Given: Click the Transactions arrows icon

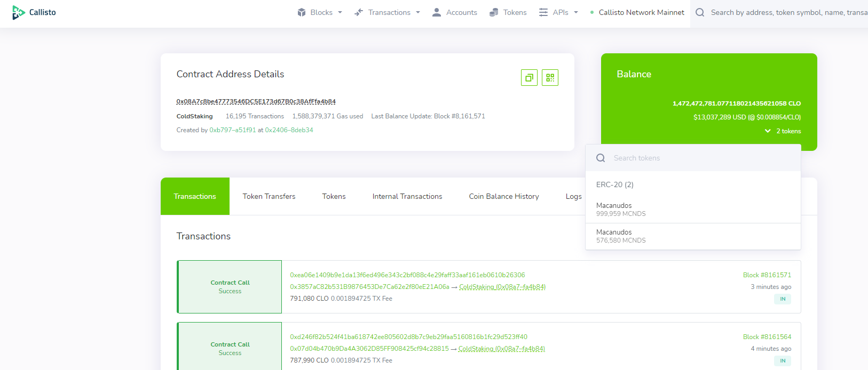Looking at the screenshot, I should tap(359, 12).
